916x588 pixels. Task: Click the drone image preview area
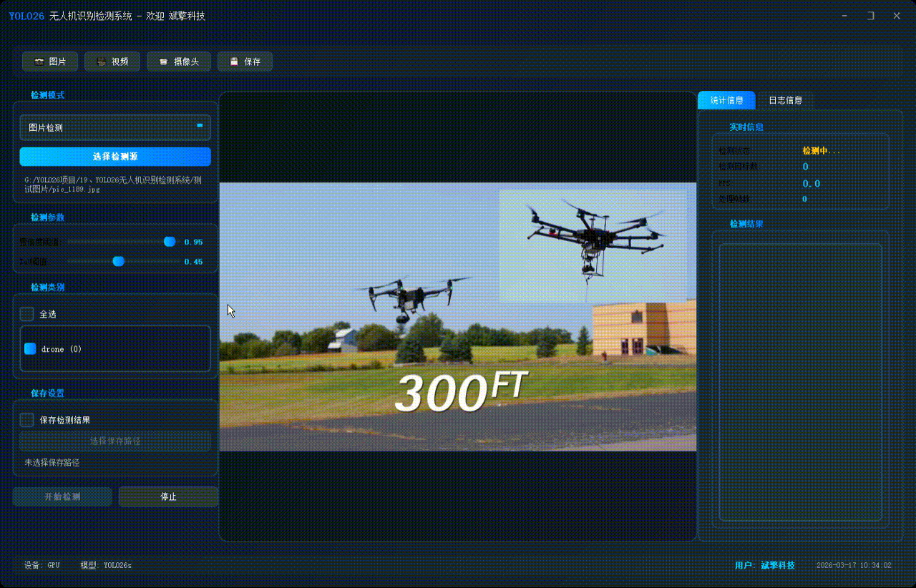click(x=458, y=317)
